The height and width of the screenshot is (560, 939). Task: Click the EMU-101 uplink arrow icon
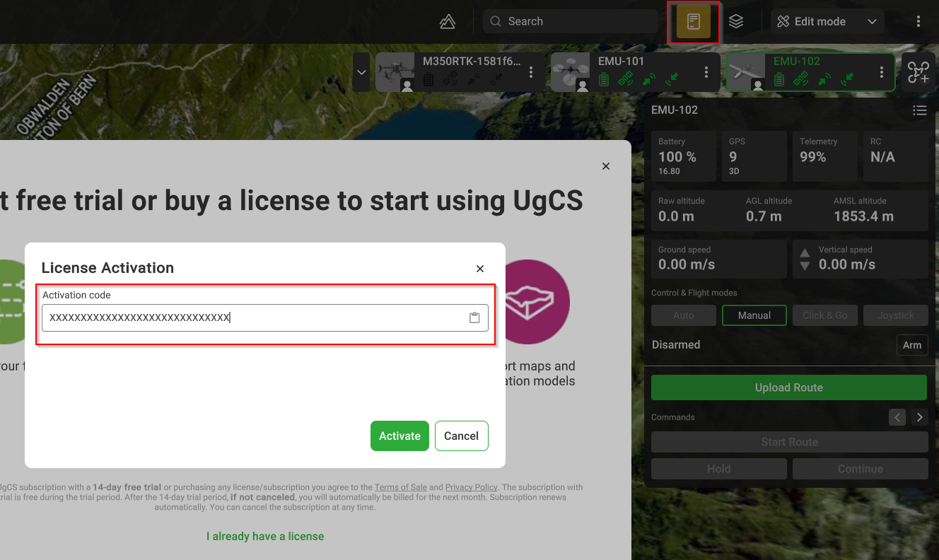[648, 80]
